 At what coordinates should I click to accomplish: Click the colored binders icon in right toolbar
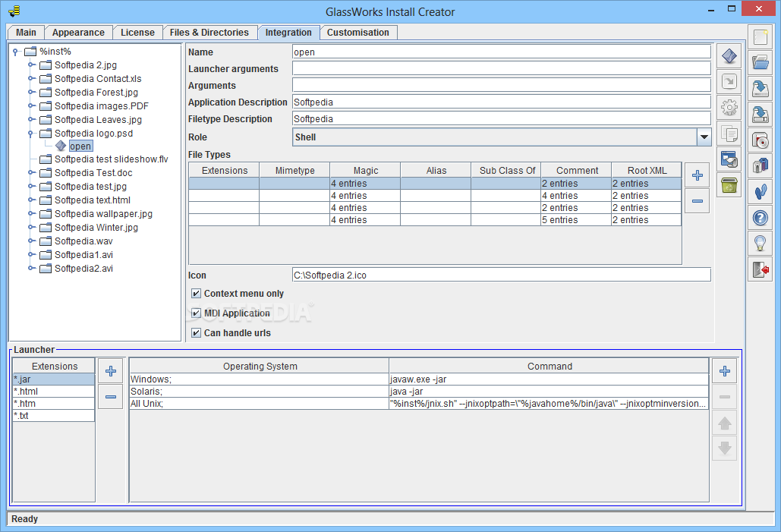coord(760,166)
